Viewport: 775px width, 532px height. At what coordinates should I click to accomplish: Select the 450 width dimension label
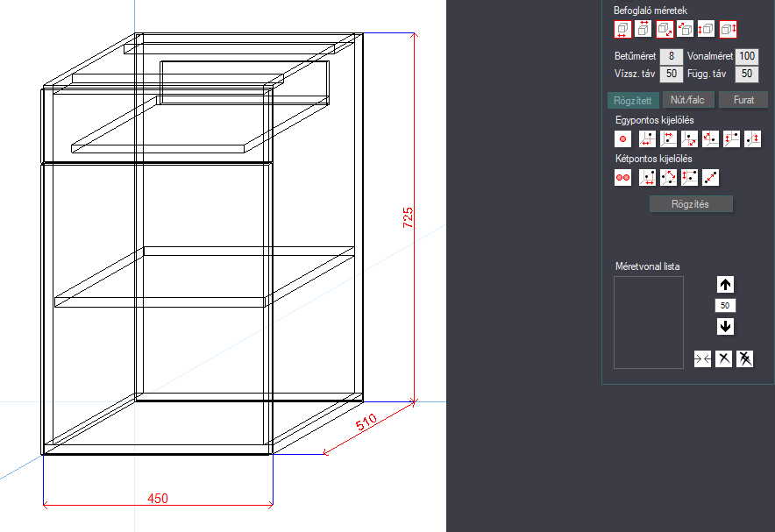[x=158, y=499]
